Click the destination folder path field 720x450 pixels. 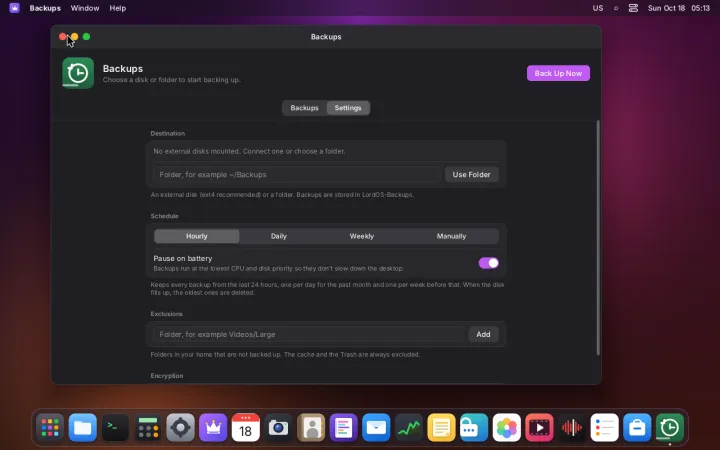click(x=297, y=174)
